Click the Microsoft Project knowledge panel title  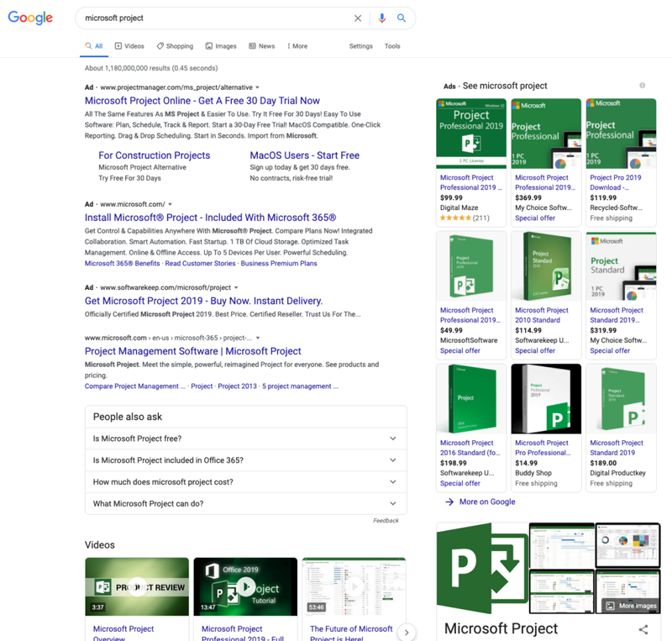[x=501, y=628]
